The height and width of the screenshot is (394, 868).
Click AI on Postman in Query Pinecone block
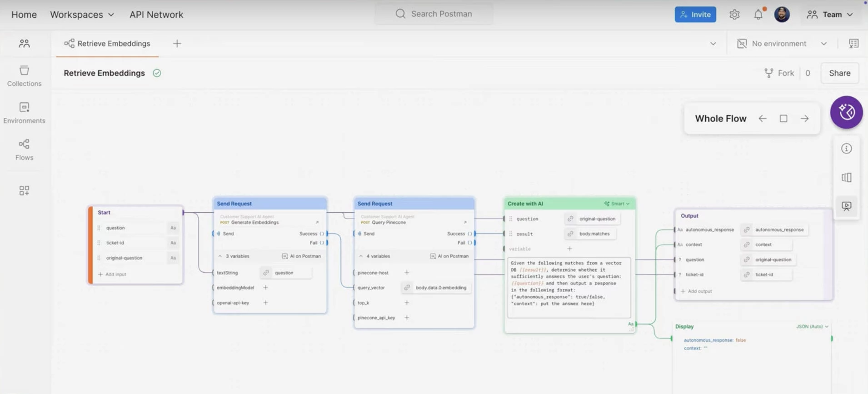[x=449, y=256]
